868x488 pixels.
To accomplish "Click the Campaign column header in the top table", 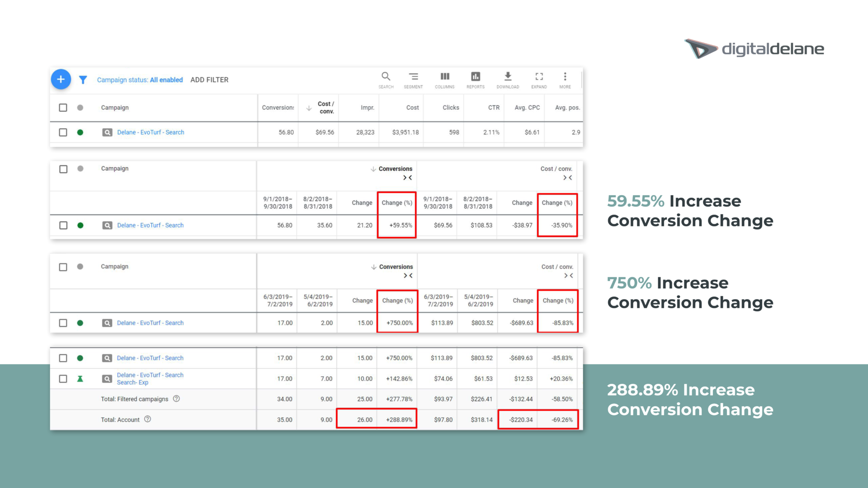I will point(115,108).
